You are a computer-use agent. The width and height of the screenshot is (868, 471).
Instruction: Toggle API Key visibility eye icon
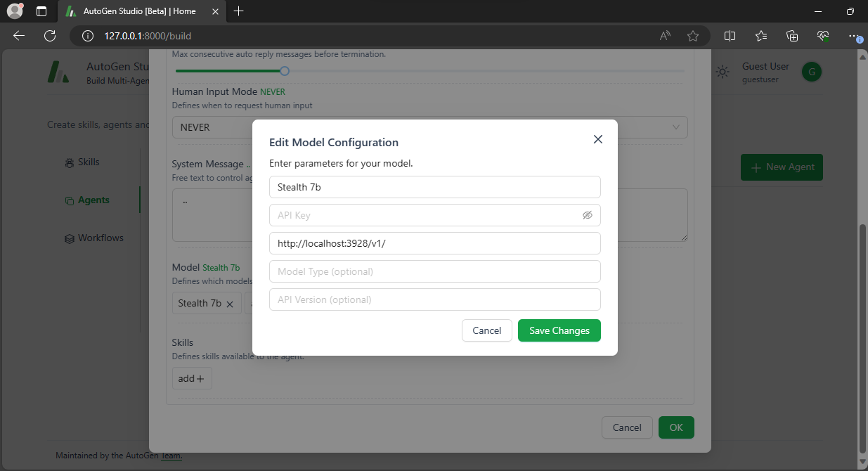pos(588,215)
